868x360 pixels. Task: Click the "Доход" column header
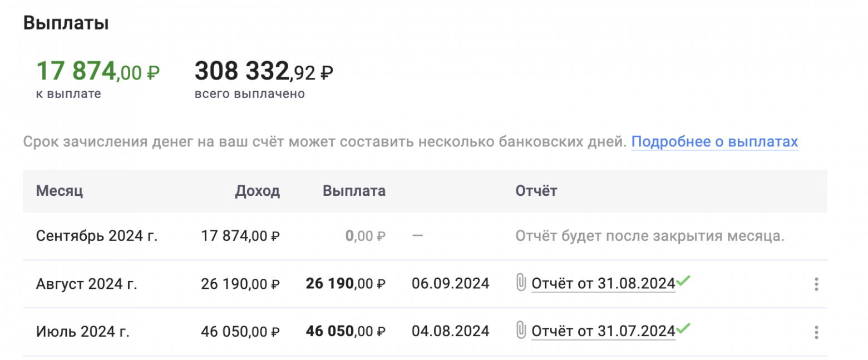pos(257,191)
